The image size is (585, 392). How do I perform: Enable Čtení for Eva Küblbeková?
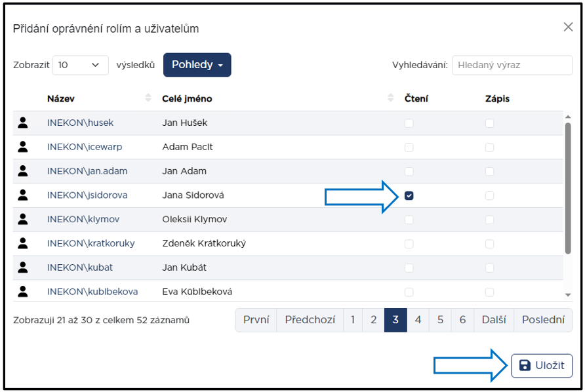[x=409, y=292]
